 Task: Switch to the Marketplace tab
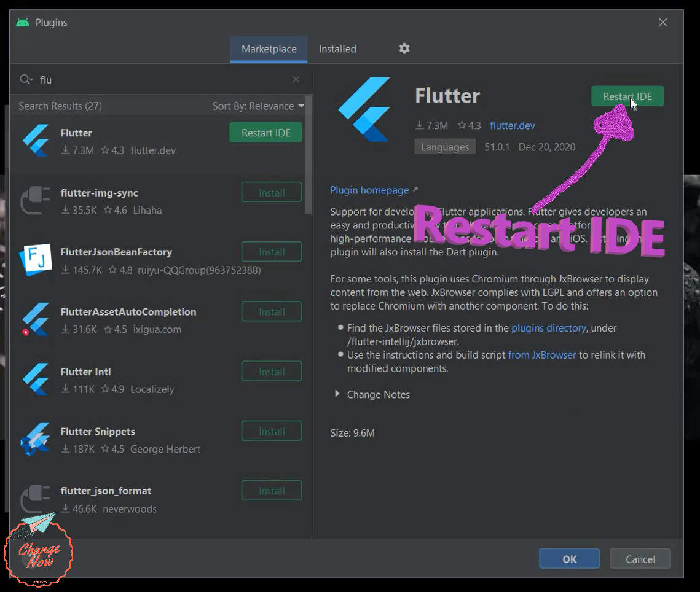point(269,49)
